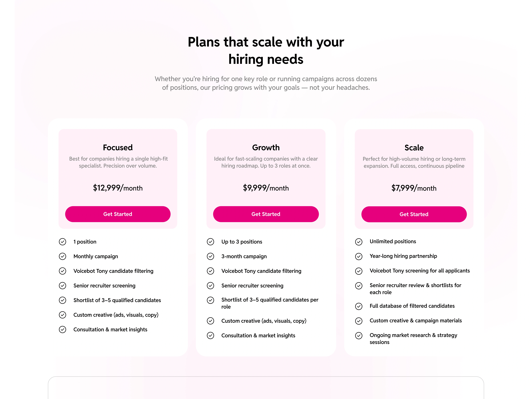Click the 'Focused' plan title

[x=118, y=147]
